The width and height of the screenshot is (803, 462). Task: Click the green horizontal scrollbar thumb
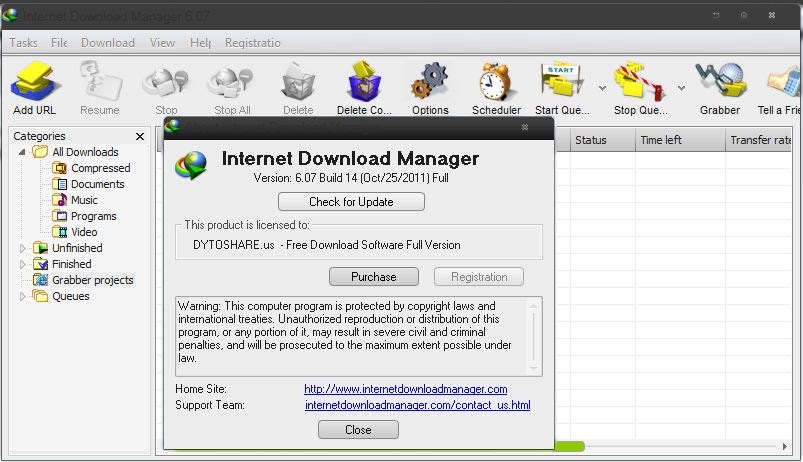pos(569,447)
